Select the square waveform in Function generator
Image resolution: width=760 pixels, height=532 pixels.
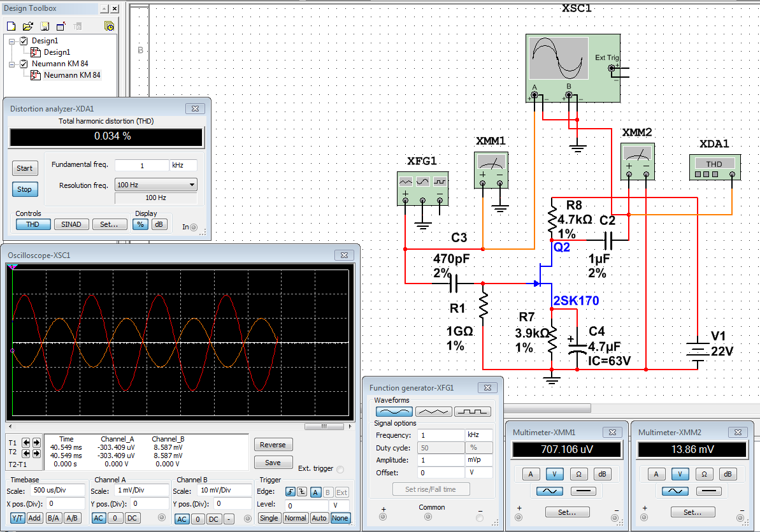point(472,412)
